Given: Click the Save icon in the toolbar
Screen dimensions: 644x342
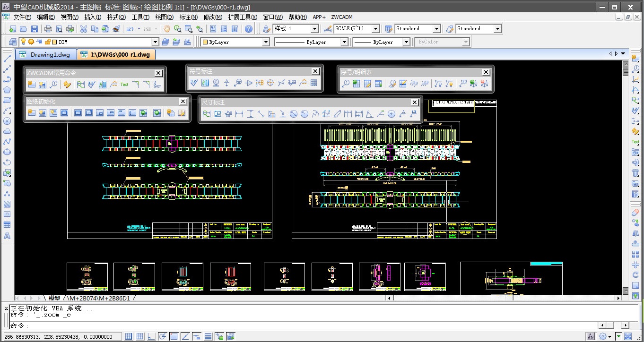Looking at the screenshot, I should (34, 29).
